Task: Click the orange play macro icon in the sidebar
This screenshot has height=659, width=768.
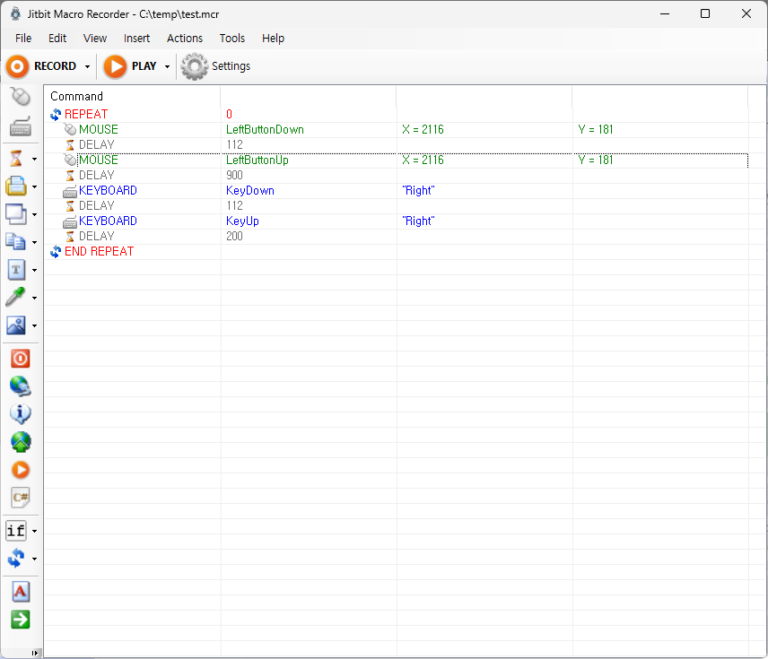Action: (20, 470)
